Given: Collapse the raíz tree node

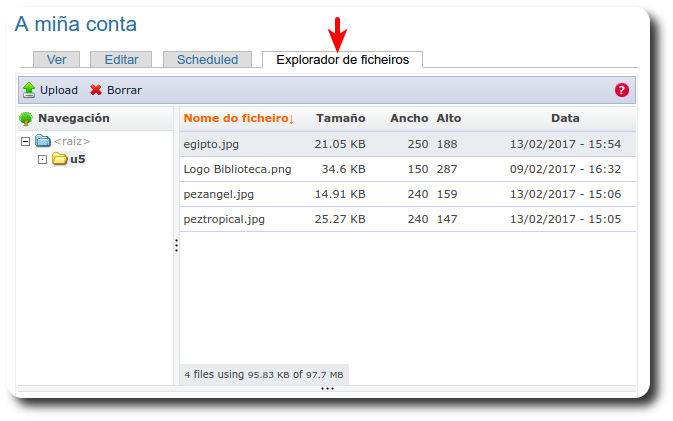Looking at the screenshot, I should (25, 141).
